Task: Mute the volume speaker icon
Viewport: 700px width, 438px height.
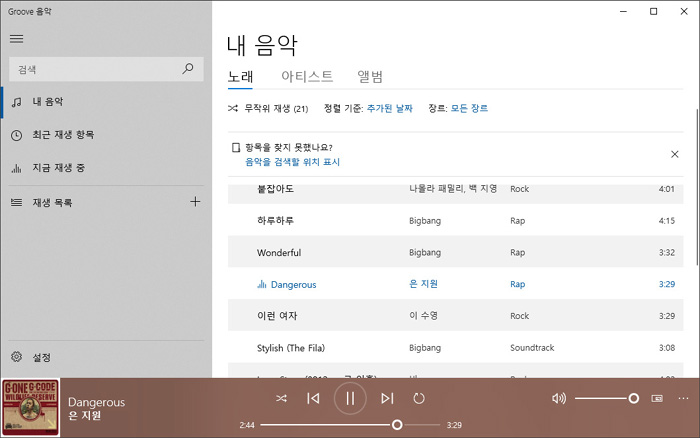Action: pos(558,398)
